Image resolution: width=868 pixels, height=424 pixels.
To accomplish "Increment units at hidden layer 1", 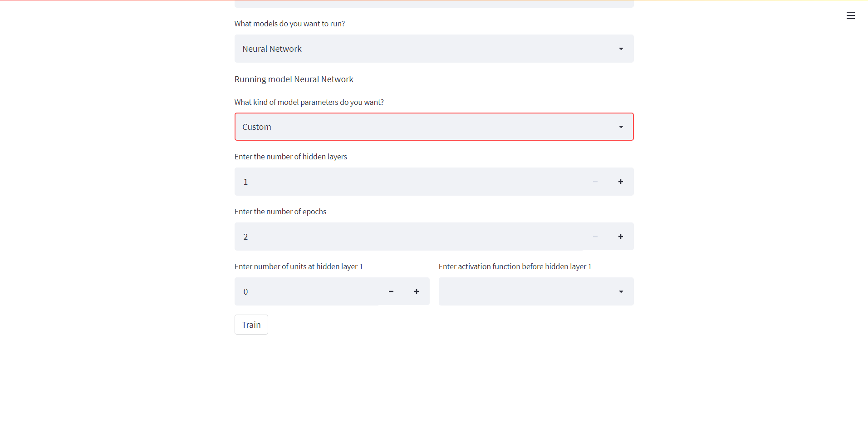I will coord(417,291).
